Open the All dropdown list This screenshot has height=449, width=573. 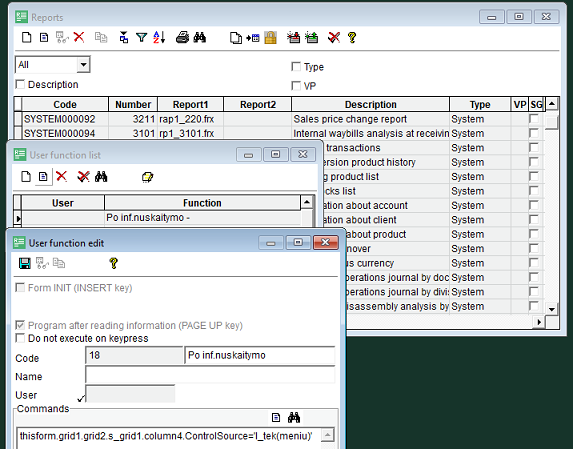(83, 65)
